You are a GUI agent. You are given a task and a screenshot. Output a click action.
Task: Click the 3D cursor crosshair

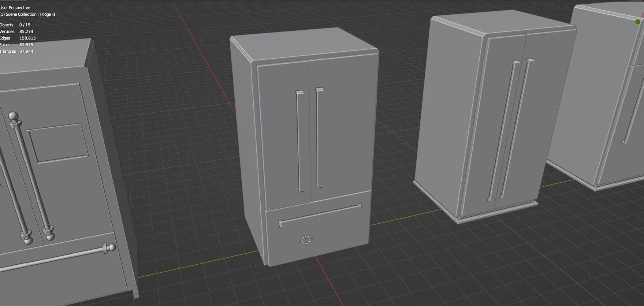pyautogui.click(x=306, y=240)
